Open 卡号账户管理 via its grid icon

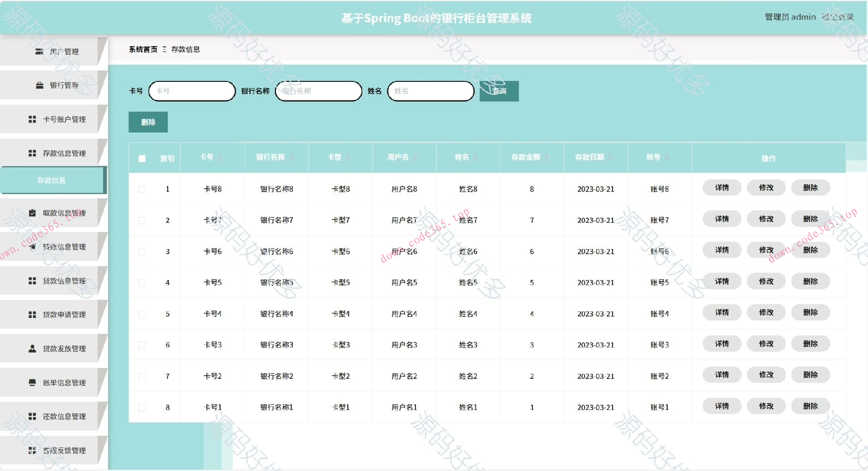[32, 119]
